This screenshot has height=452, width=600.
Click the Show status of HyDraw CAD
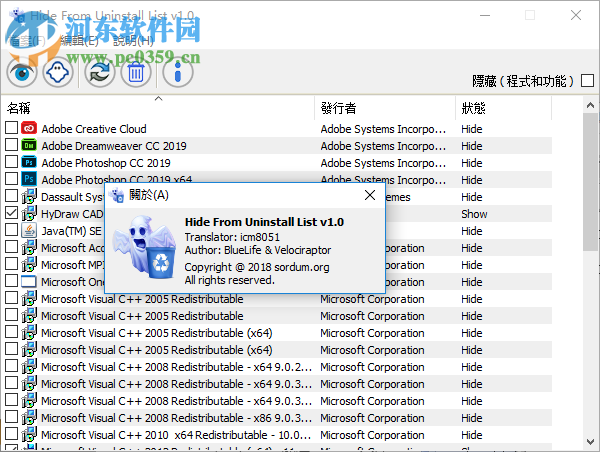[x=474, y=214]
